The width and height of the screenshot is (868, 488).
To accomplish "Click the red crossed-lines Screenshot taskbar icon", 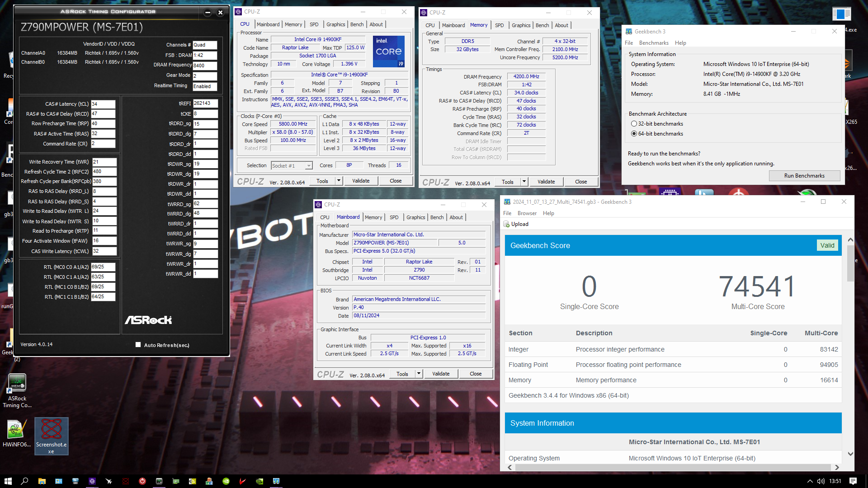I will click(x=126, y=481).
